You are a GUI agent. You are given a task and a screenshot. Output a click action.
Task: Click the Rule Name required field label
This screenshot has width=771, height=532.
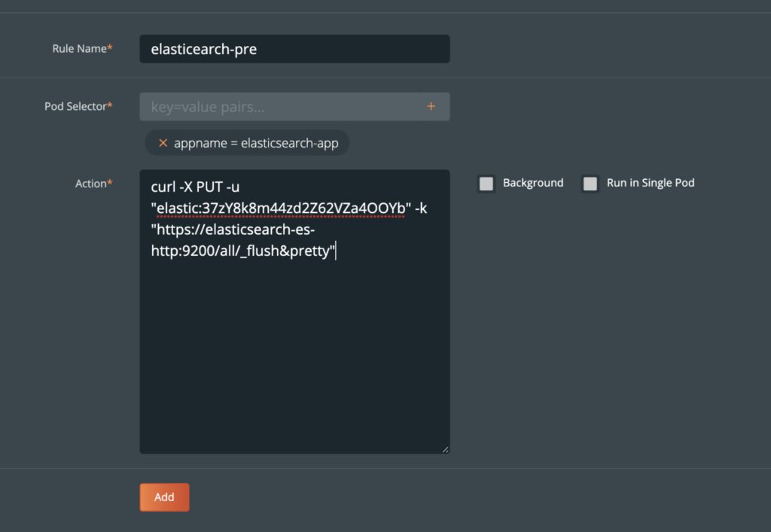click(x=83, y=48)
